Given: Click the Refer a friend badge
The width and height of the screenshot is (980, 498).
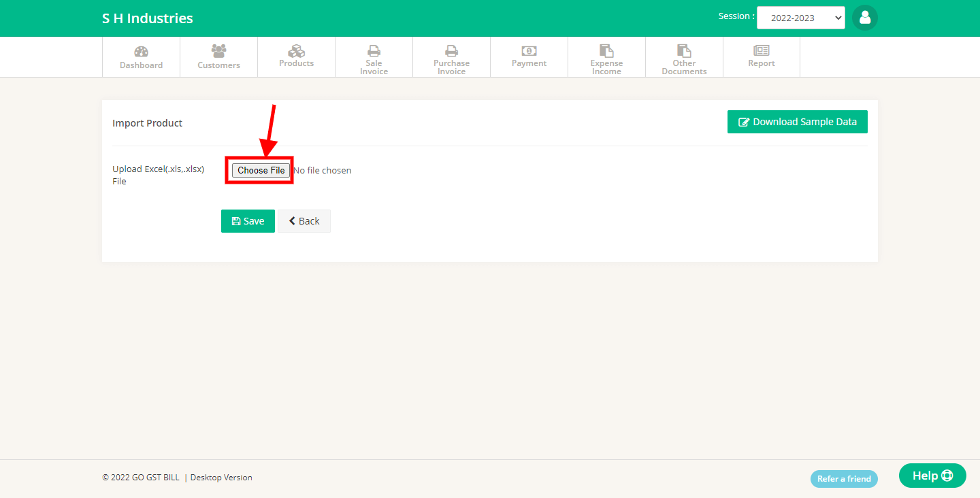Looking at the screenshot, I should (x=844, y=478).
